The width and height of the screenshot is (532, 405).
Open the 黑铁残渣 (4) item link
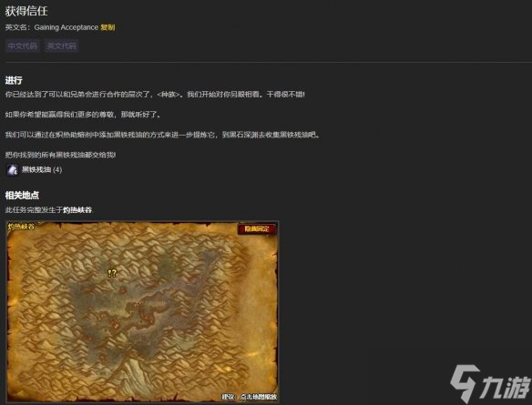tap(42, 170)
